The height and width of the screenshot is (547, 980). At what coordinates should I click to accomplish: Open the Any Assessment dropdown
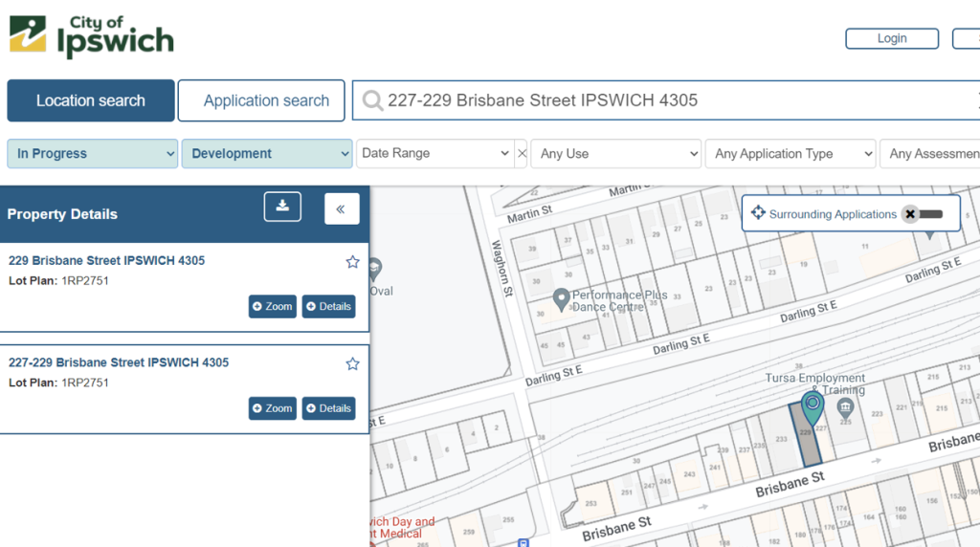(930, 154)
